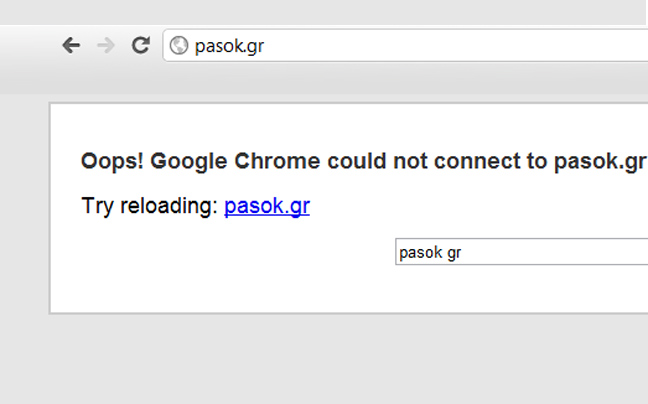Focus the search box containing "pasok gr"
Image resolution: width=648 pixels, height=404 pixels.
click(x=522, y=252)
